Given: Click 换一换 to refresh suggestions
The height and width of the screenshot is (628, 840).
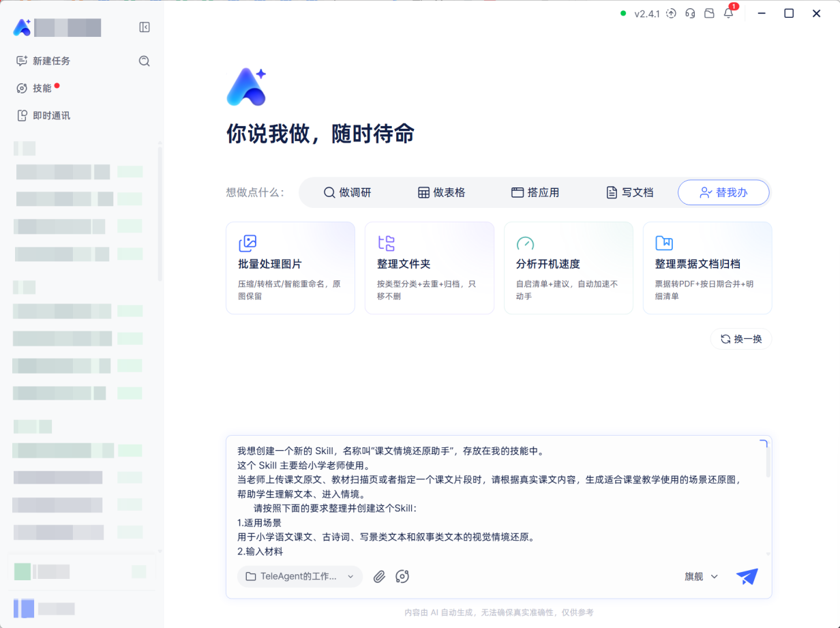Looking at the screenshot, I should coord(741,339).
